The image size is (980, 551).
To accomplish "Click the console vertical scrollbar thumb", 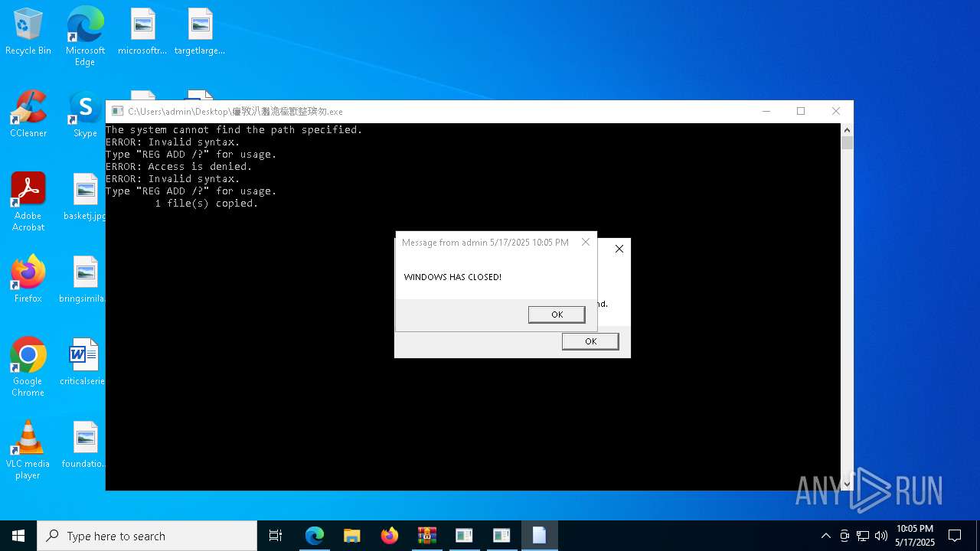I will 847,143.
